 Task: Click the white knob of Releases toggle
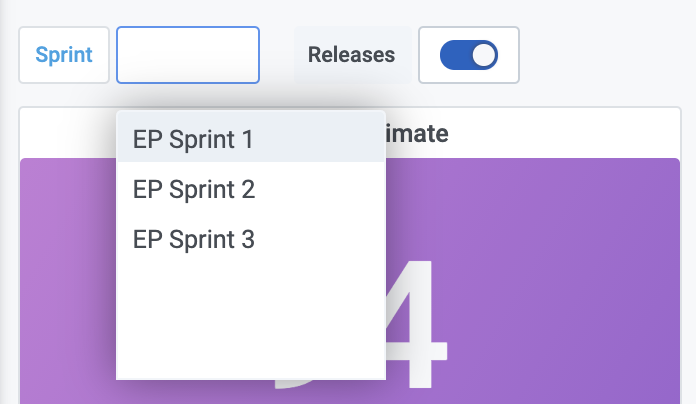click(x=484, y=55)
